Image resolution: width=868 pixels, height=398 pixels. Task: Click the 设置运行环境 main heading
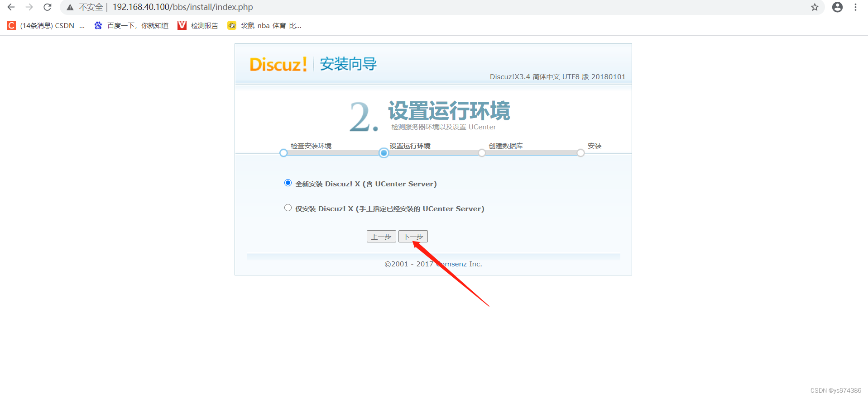[x=449, y=111]
